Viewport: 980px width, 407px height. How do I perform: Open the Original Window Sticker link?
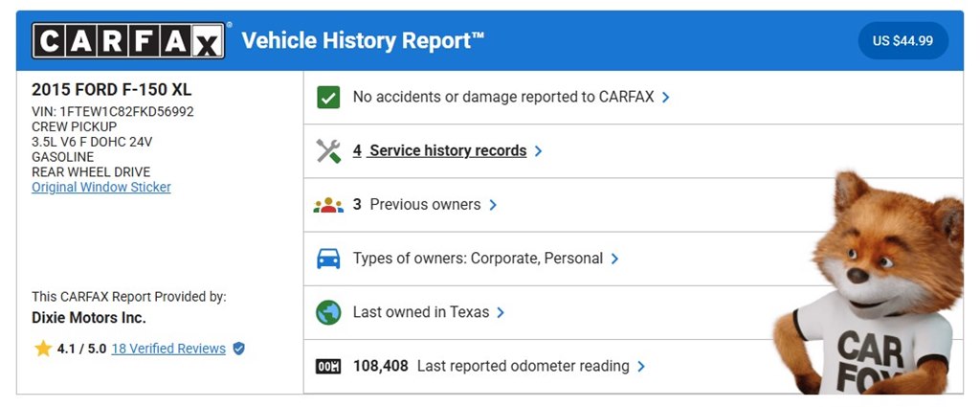[101, 188]
